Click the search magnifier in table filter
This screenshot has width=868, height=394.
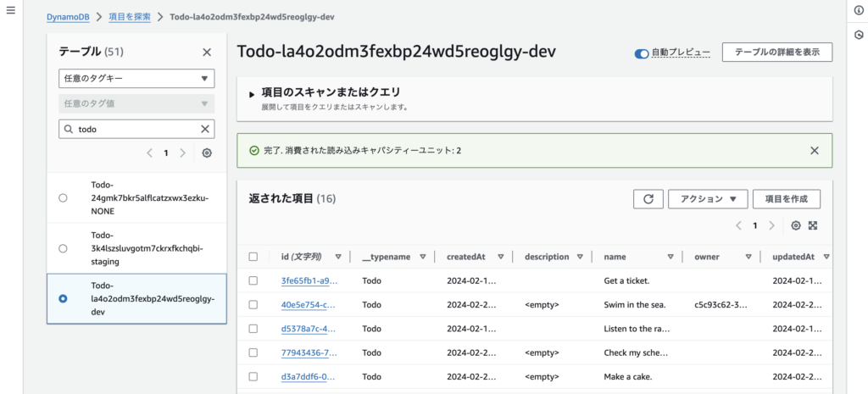point(69,129)
